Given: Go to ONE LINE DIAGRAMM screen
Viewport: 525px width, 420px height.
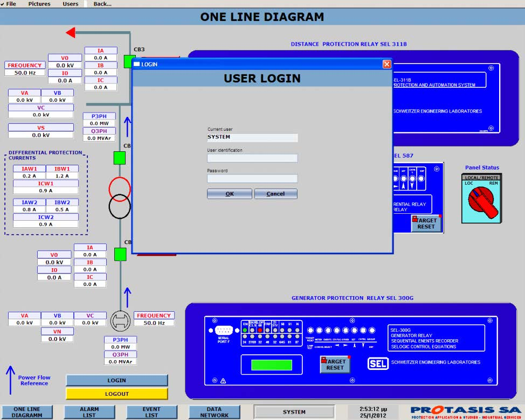Looking at the screenshot, I should pos(27,412).
